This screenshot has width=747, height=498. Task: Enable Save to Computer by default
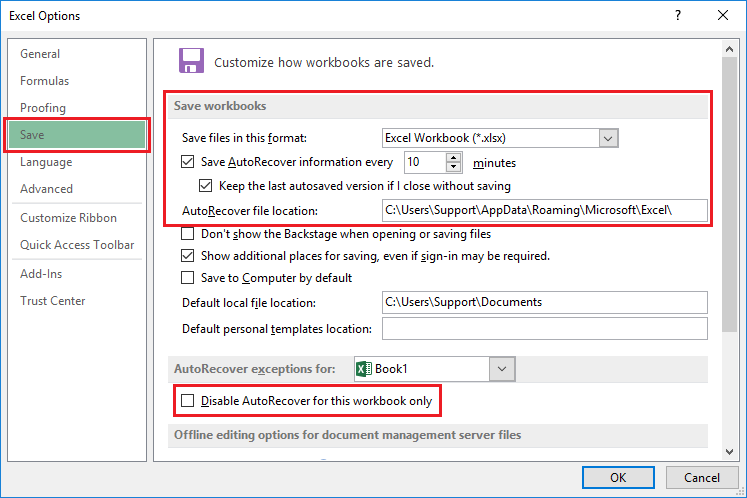(188, 278)
